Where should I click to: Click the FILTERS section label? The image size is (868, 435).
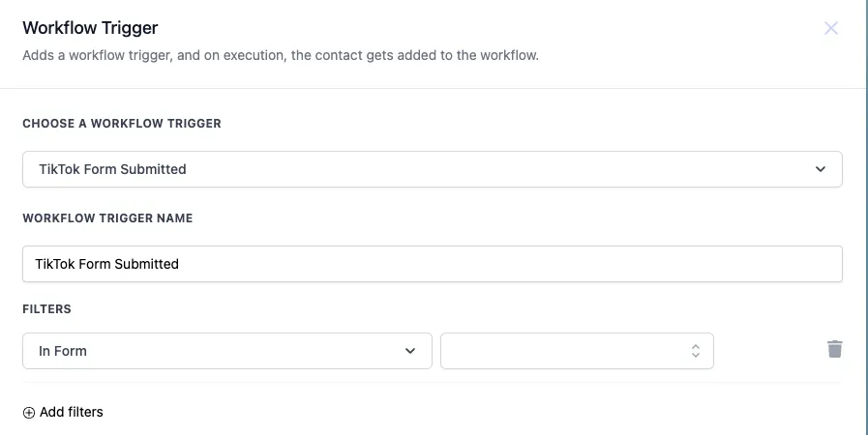(x=47, y=309)
